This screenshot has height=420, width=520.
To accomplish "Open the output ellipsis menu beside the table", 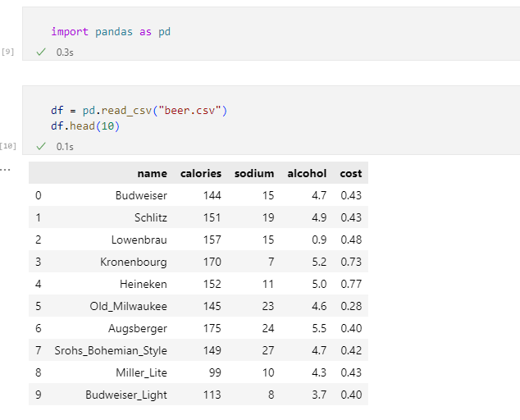I will click(x=6, y=169).
